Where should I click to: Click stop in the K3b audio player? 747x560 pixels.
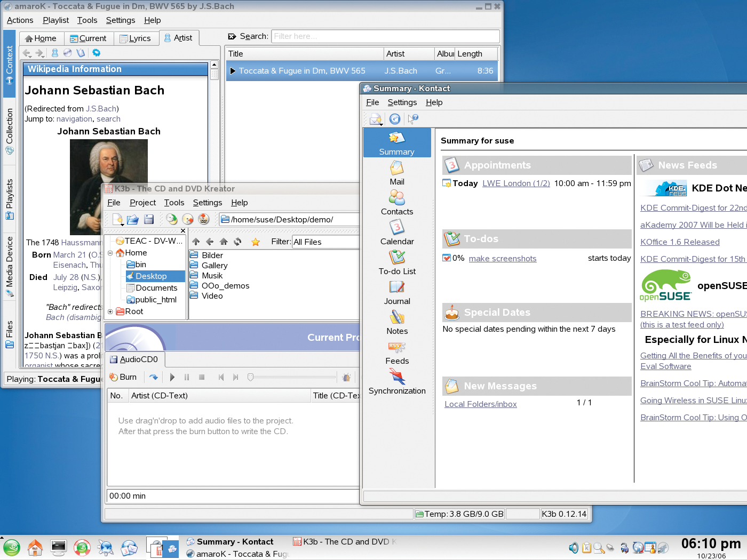tap(202, 377)
